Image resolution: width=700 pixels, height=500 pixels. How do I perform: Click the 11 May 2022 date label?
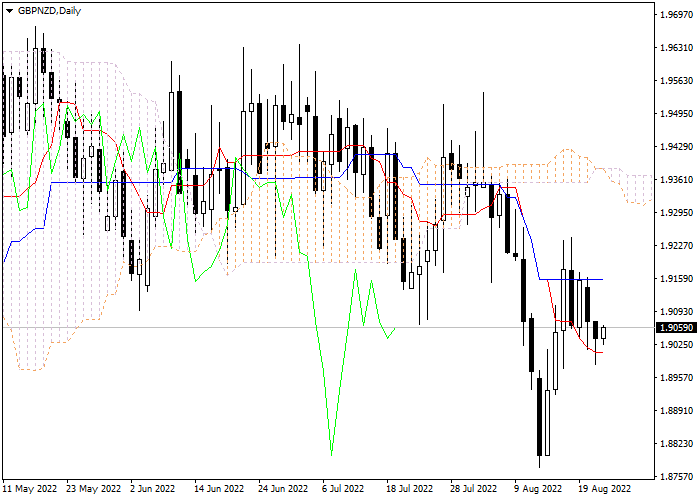30,489
